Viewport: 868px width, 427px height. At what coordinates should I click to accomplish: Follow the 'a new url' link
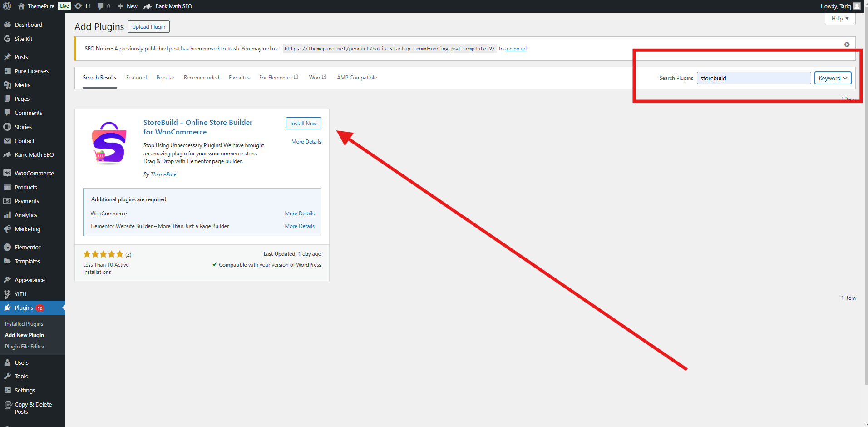pos(516,49)
